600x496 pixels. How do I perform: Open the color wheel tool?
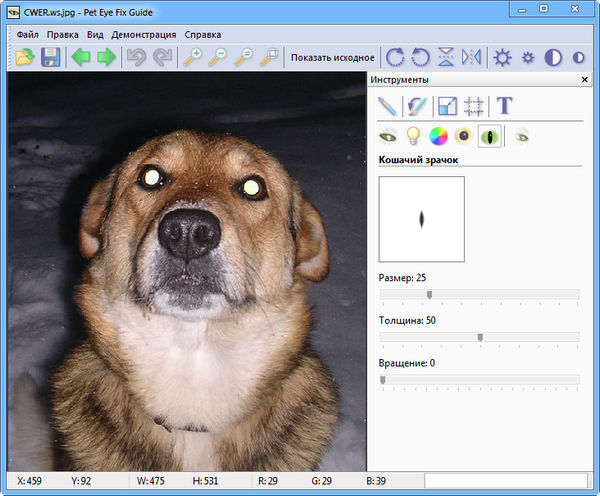tap(438, 136)
